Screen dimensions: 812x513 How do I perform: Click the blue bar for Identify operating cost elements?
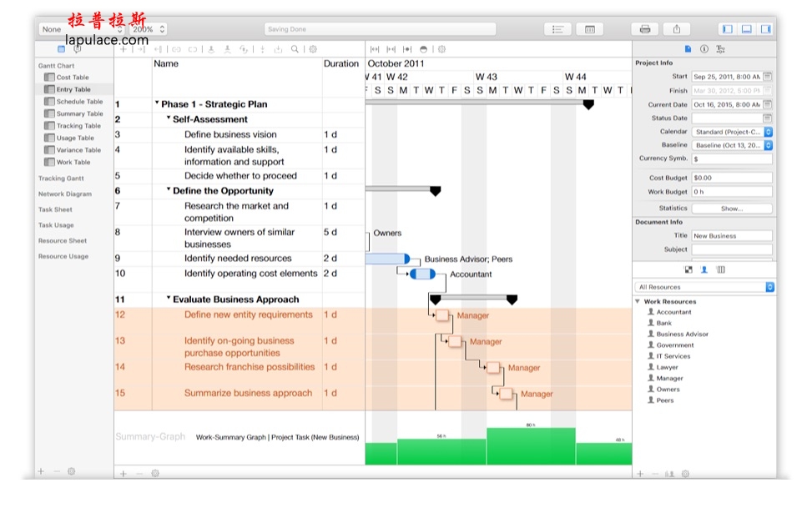(x=422, y=274)
